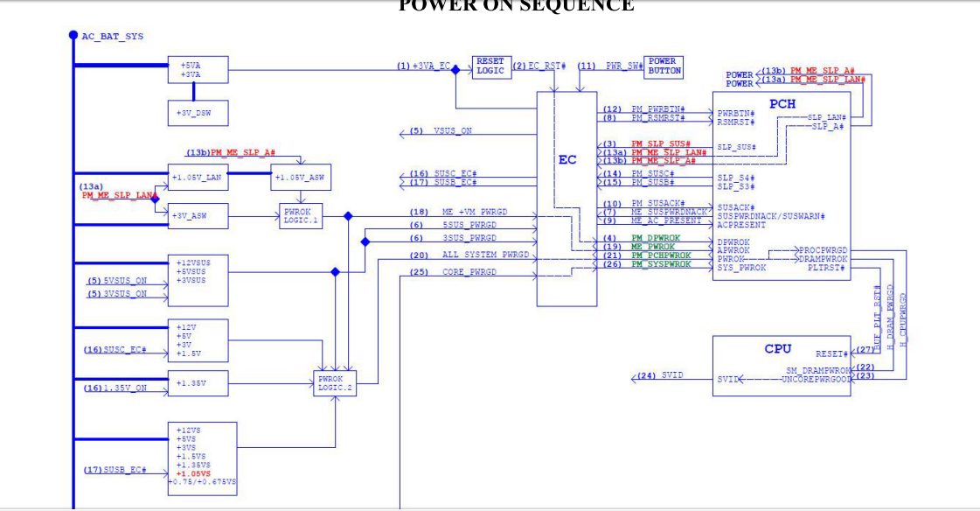
Task: Click the CORE_PWRGD signal label
Action: click(x=469, y=272)
